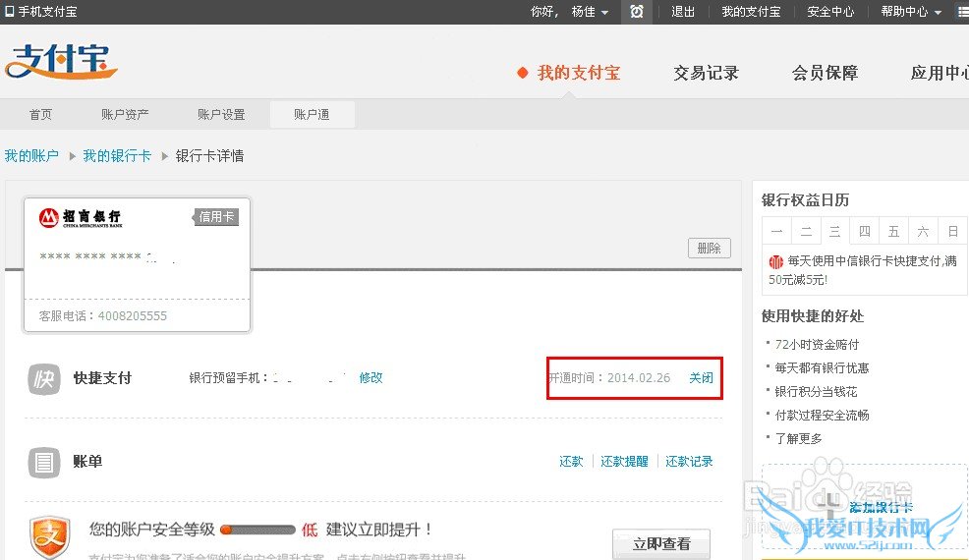Click the 删除 button for the card
969x560 pixels.
point(710,248)
